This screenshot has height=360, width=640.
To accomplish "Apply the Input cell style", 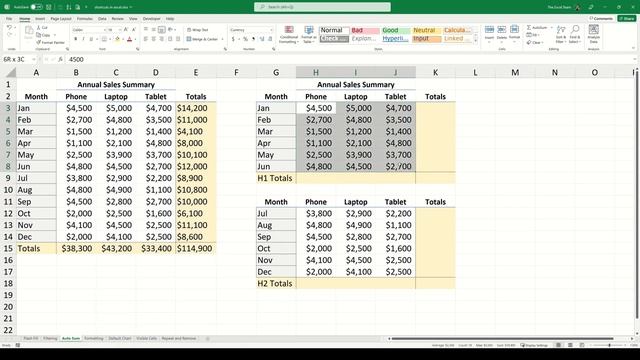I will [x=427, y=38].
